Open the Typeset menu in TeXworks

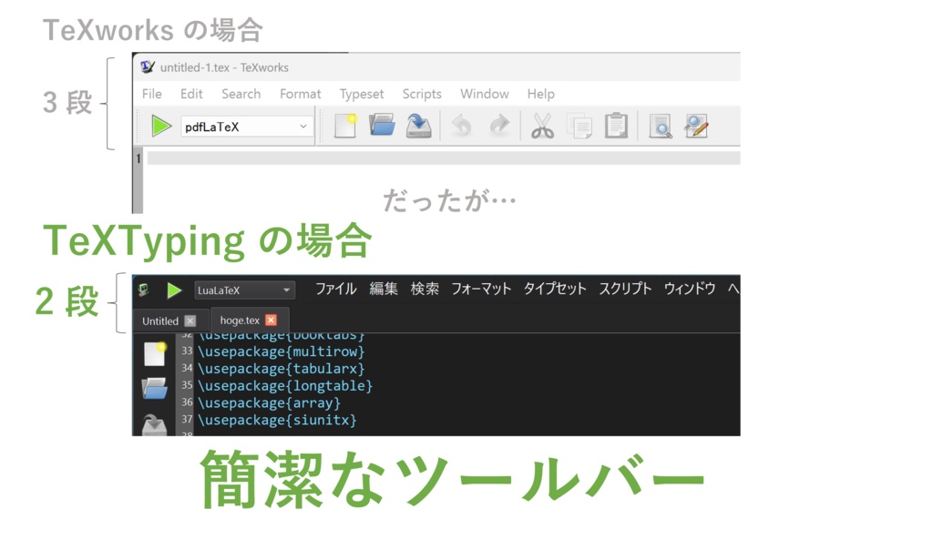[362, 94]
